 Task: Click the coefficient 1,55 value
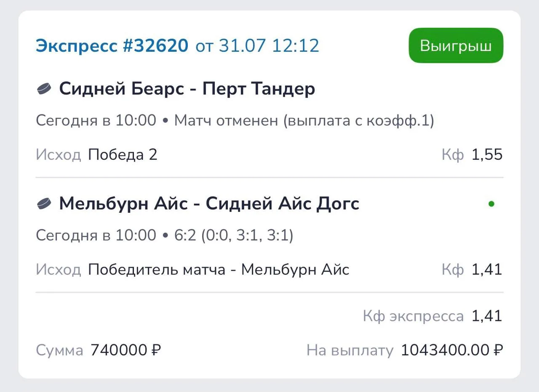tap(487, 155)
